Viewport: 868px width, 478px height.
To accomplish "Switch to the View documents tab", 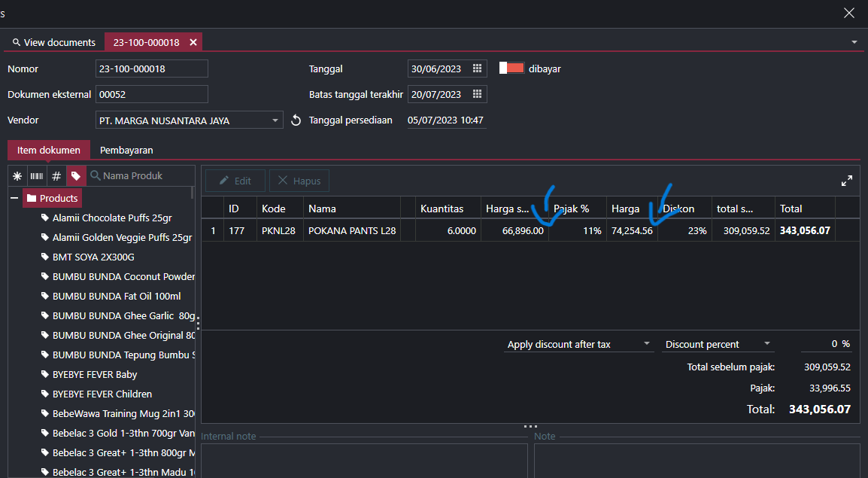I will click(x=53, y=42).
